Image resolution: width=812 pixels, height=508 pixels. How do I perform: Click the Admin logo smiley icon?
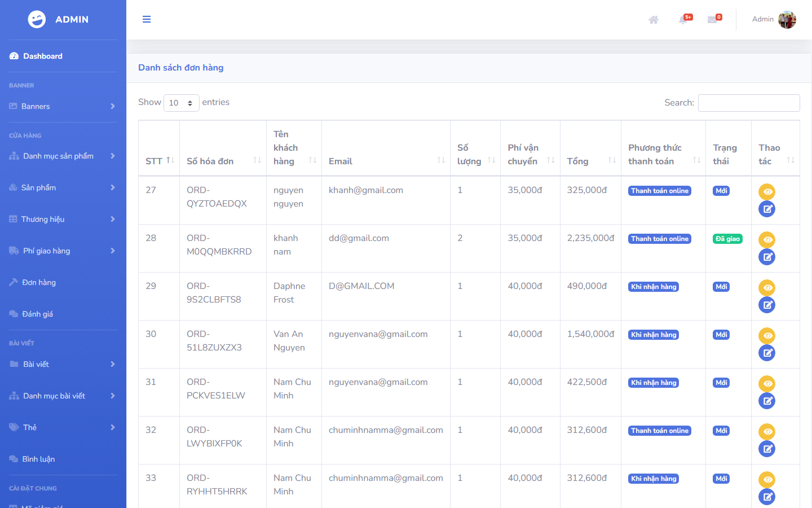37,19
